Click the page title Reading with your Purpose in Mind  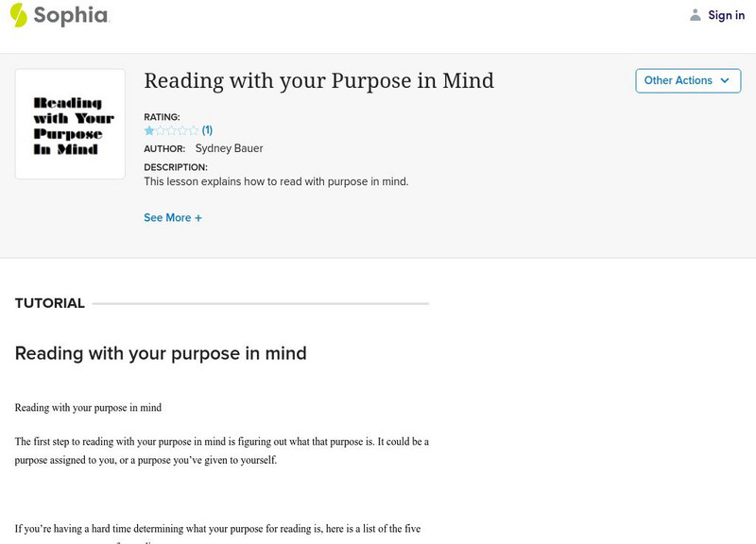[318, 80]
